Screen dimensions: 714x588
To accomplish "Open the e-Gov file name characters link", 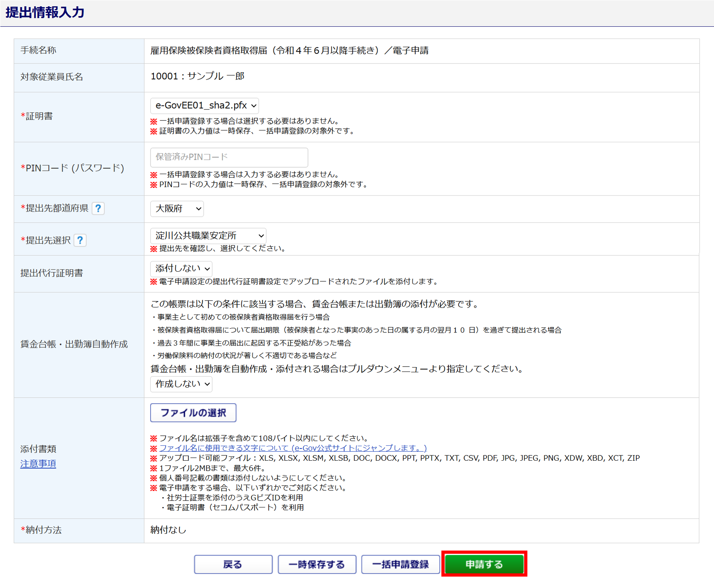I will point(293,448).
